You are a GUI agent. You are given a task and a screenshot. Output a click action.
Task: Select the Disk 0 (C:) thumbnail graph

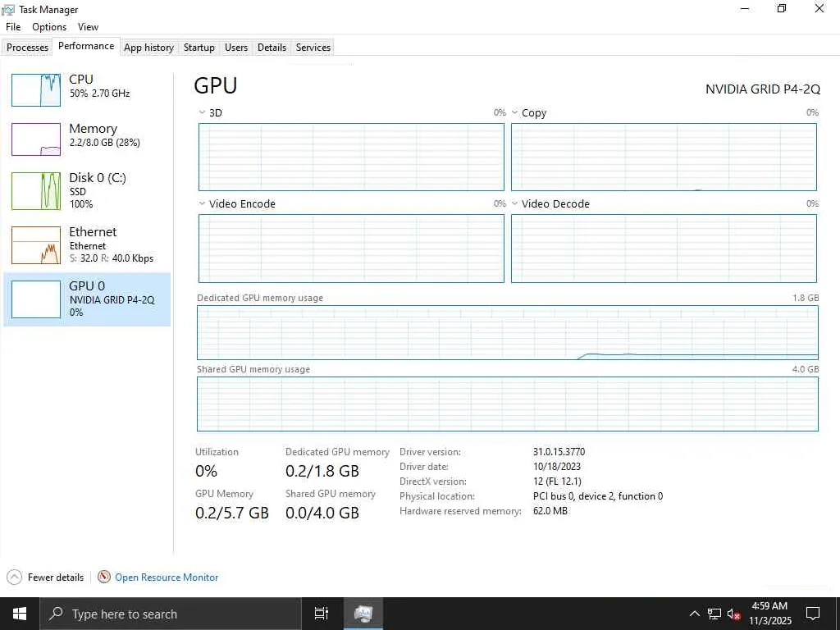(36, 190)
